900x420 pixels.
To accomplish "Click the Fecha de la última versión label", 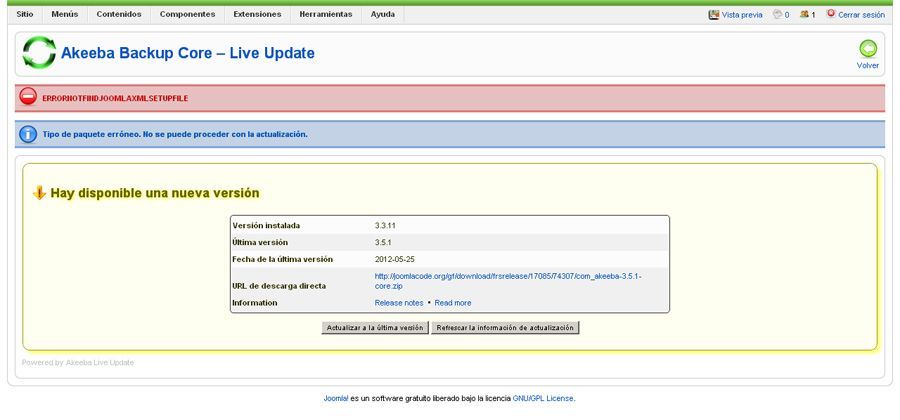I will pyautogui.click(x=282, y=259).
